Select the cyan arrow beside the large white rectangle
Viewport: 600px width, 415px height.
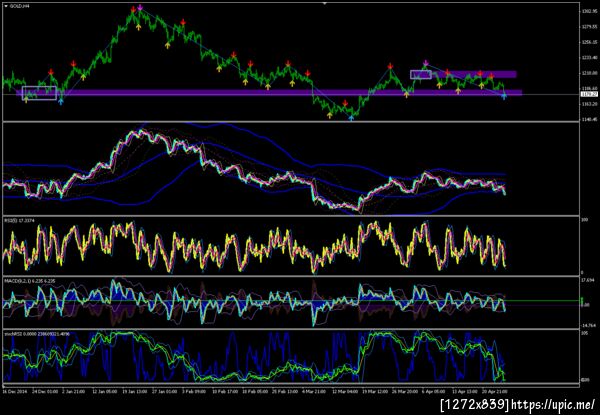(60, 101)
